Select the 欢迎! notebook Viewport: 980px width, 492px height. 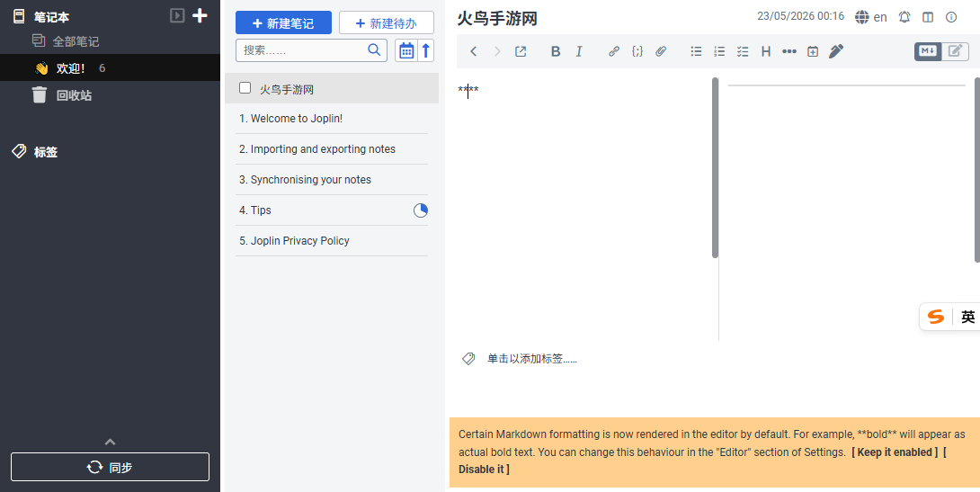110,67
